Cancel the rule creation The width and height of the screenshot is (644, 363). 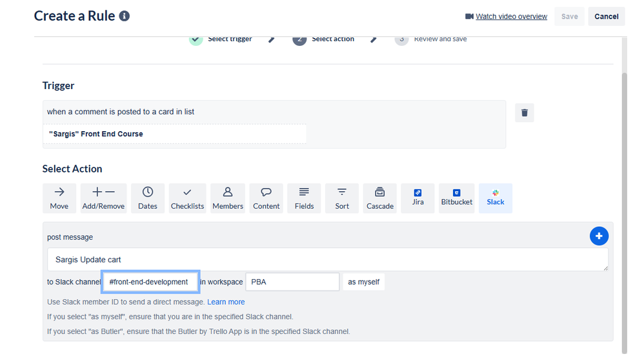tap(606, 16)
